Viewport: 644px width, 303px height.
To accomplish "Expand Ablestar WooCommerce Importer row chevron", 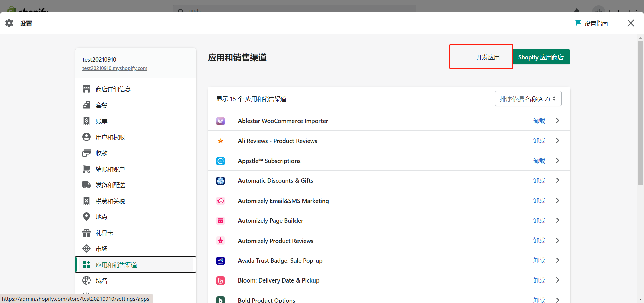I will [558, 121].
